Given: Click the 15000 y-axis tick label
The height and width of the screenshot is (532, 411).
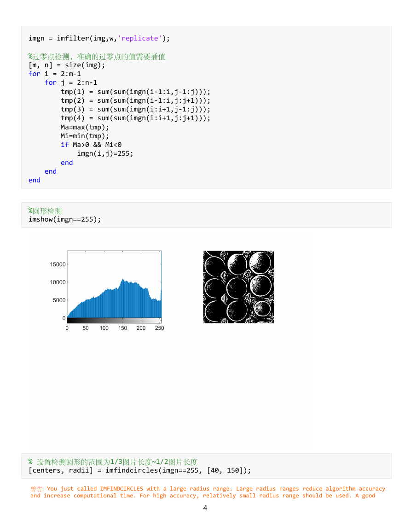Looking at the screenshot, I should click(x=58, y=264).
